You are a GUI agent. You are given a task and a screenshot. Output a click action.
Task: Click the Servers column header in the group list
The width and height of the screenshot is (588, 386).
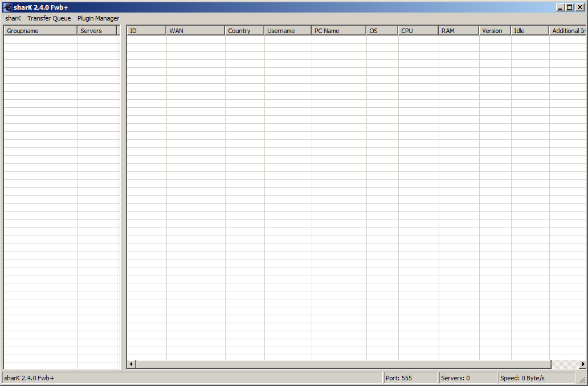click(97, 31)
